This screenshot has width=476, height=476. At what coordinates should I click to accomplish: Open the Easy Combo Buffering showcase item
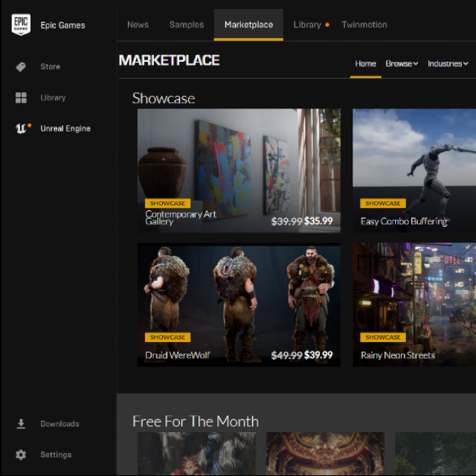coord(414,170)
